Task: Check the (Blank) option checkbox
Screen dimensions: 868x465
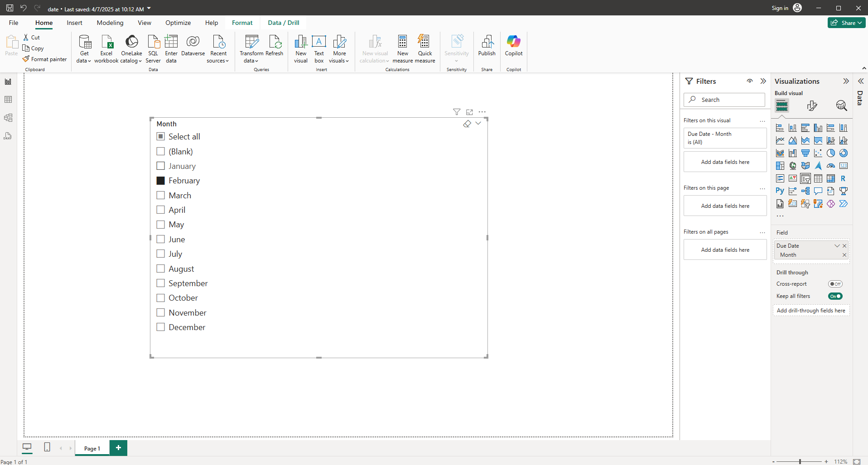Action: [x=160, y=151]
